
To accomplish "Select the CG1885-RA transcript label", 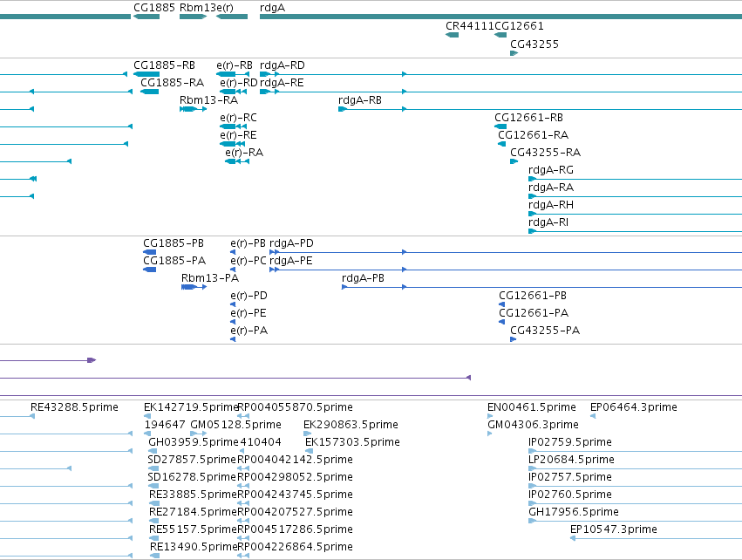I will pyautogui.click(x=173, y=82).
